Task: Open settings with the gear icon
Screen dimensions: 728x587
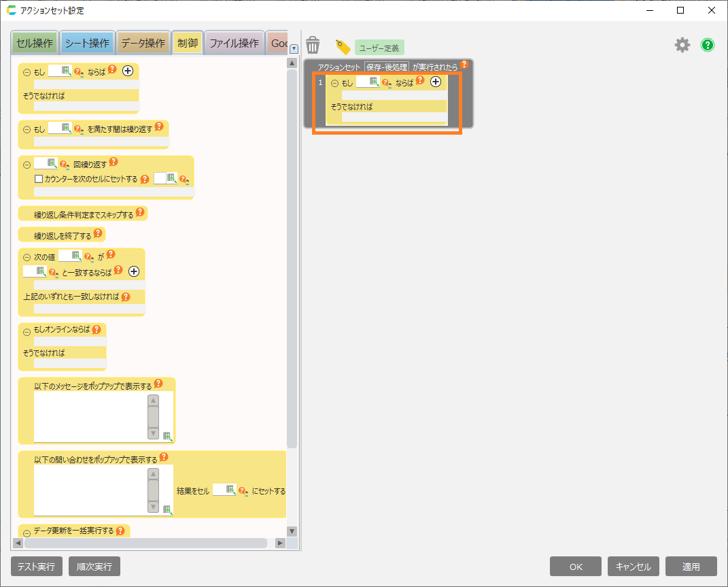Action: coord(682,45)
